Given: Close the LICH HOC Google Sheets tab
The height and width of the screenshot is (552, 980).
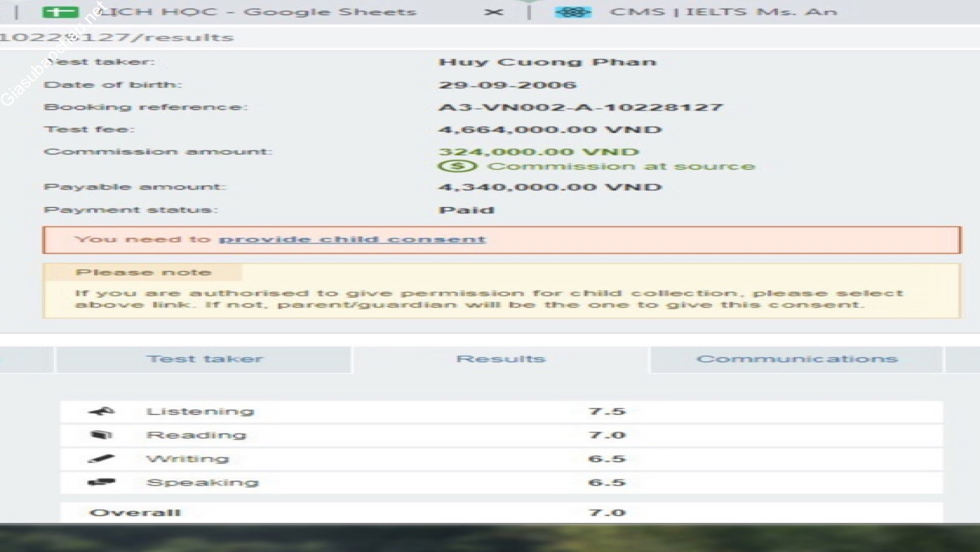Looking at the screenshot, I should [493, 12].
